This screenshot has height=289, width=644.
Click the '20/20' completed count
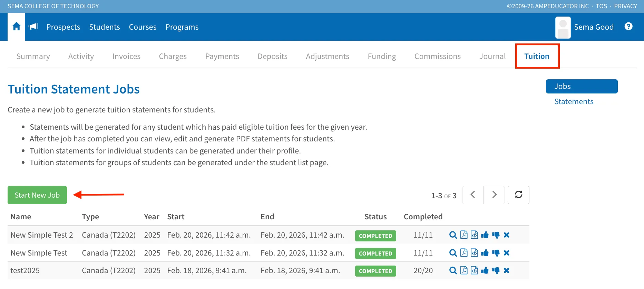pyautogui.click(x=423, y=271)
